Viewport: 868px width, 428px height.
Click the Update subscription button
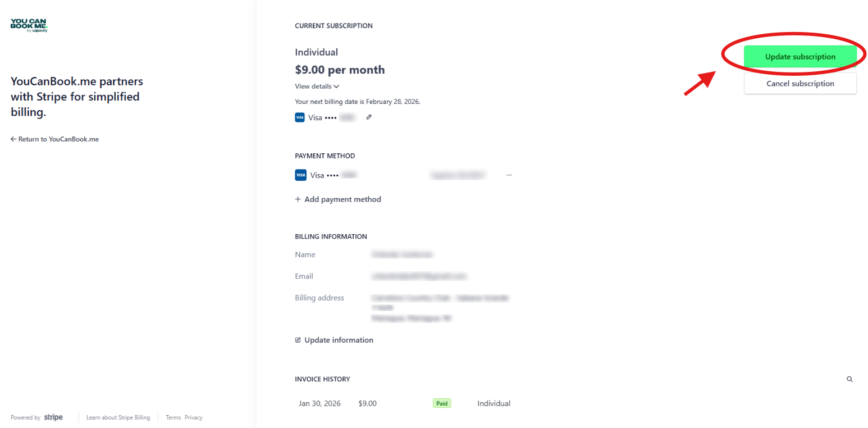tap(800, 57)
